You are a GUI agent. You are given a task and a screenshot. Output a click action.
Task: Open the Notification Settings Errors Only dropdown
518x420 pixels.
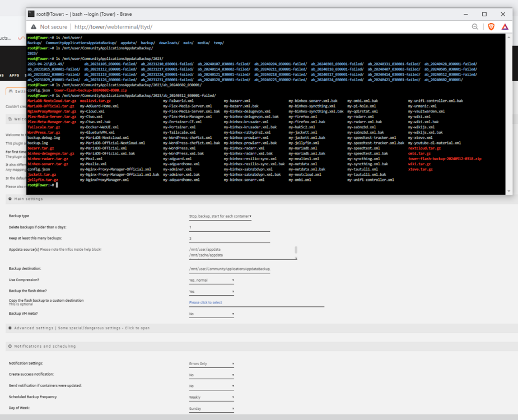pos(212,363)
